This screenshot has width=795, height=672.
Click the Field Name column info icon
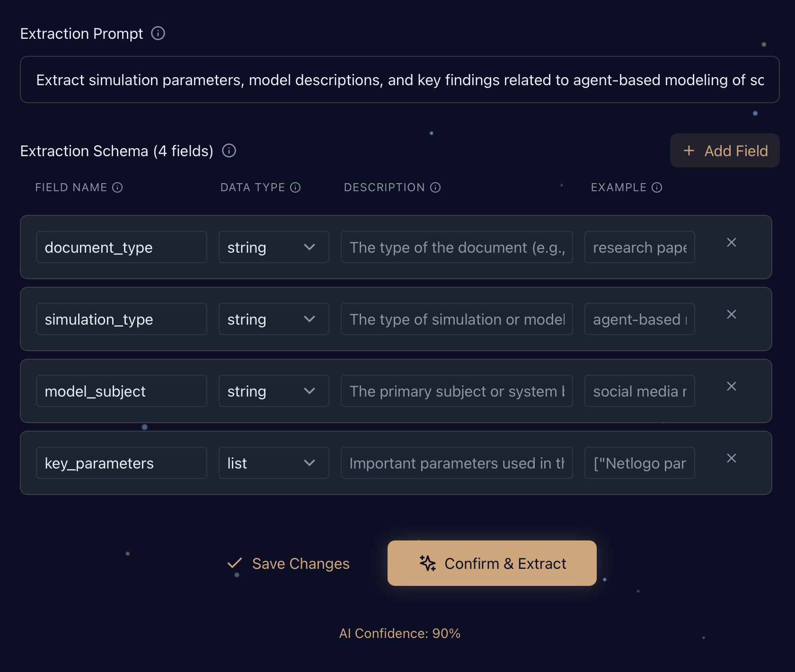click(x=117, y=188)
